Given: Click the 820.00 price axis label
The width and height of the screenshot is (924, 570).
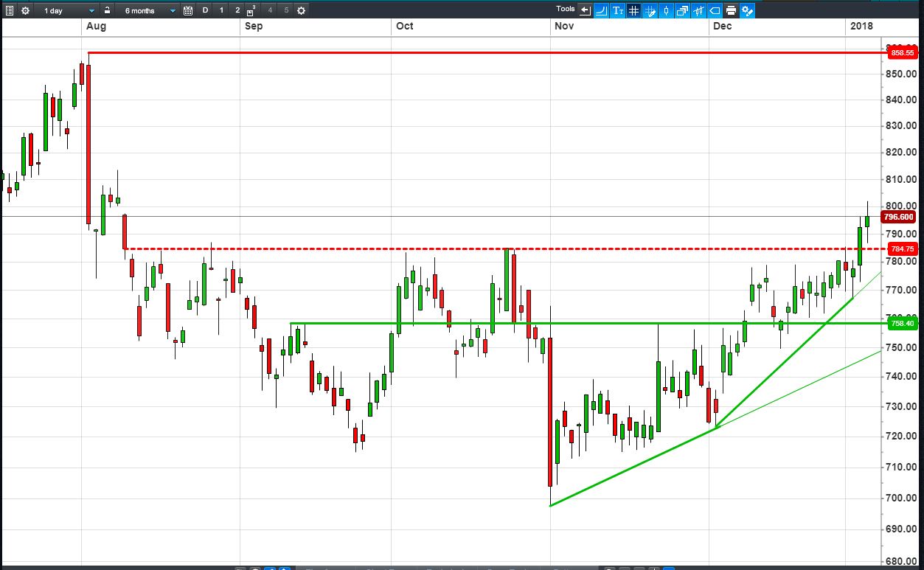Looking at the screenshot, I should (x=903, y=152).
